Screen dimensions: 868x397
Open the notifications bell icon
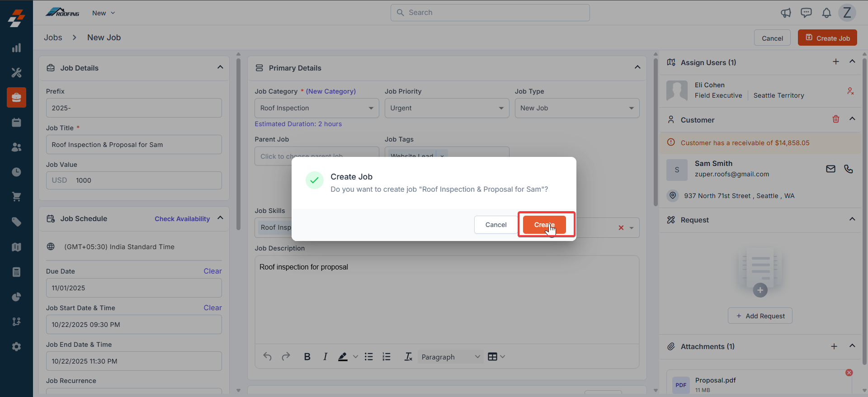tap(826, 13)
